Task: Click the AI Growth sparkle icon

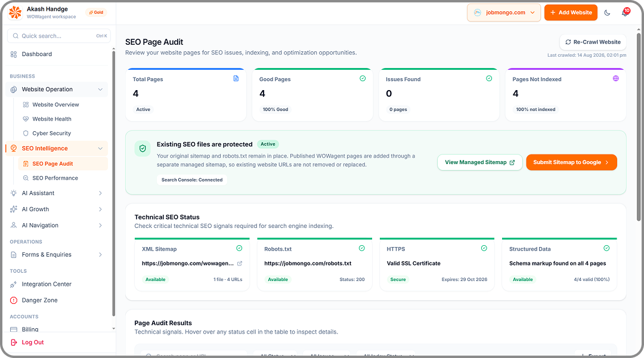Action: 14,209
